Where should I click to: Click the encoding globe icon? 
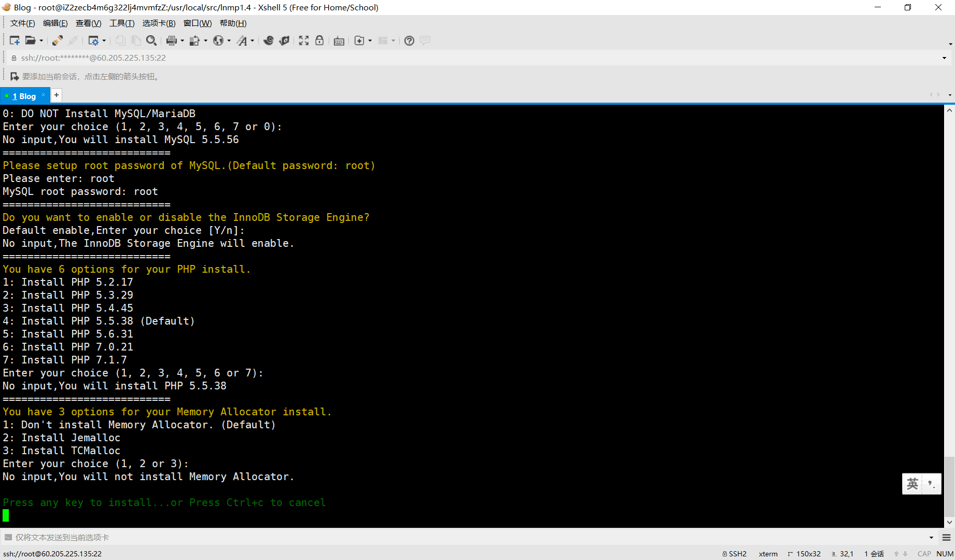[x=218, y=40]
